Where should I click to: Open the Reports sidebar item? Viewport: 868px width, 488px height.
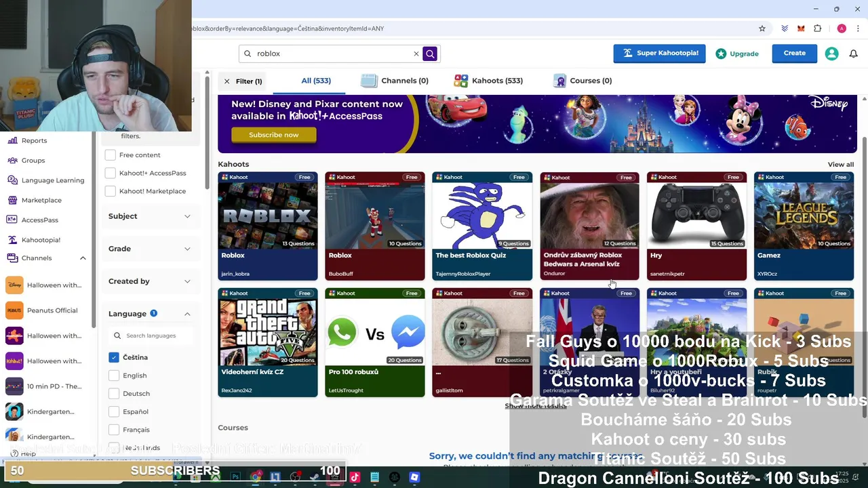[x=34, y=140]
